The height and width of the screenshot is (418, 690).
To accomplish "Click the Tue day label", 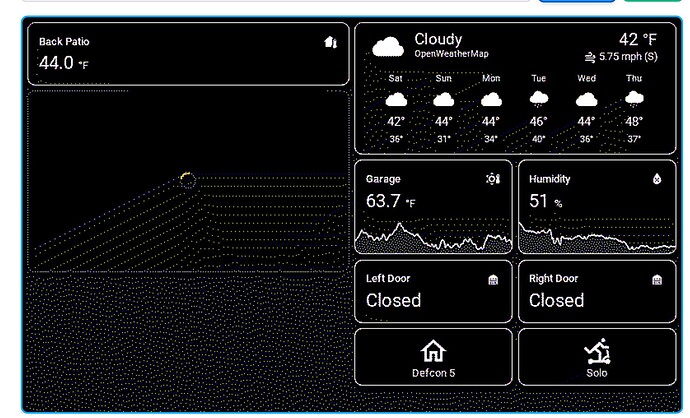I will click(x=539, y=78).
